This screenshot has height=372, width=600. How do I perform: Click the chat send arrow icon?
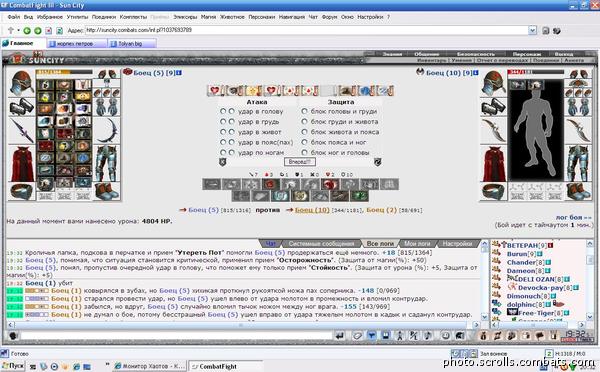[339, 336]
